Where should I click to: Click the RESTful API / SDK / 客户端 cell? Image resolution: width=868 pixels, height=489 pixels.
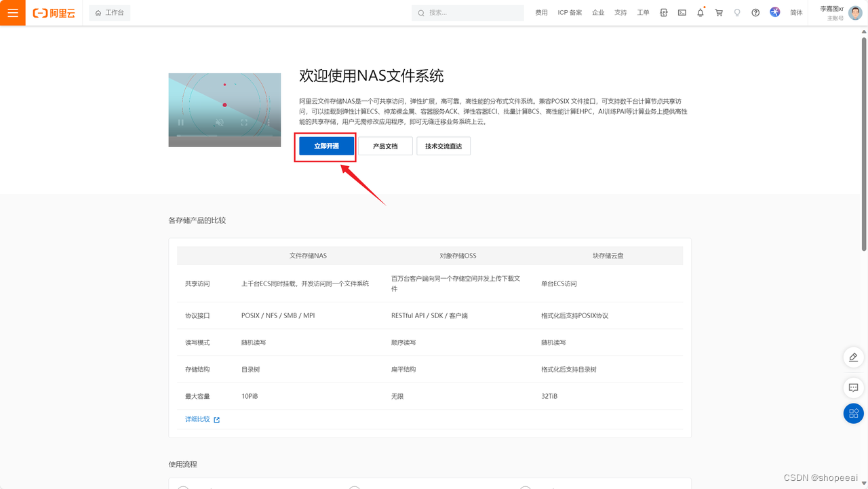point(429,316)
